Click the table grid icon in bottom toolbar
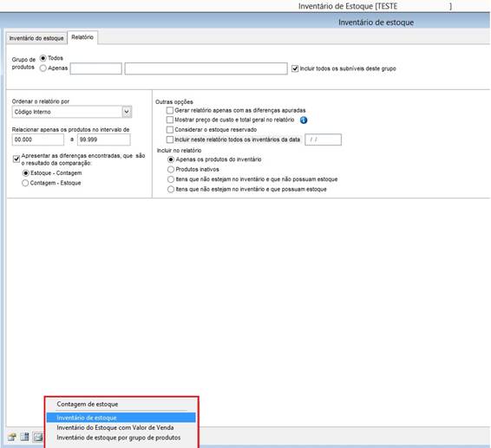This screenshot has height=448, width=491. click(x=25, y=437)
